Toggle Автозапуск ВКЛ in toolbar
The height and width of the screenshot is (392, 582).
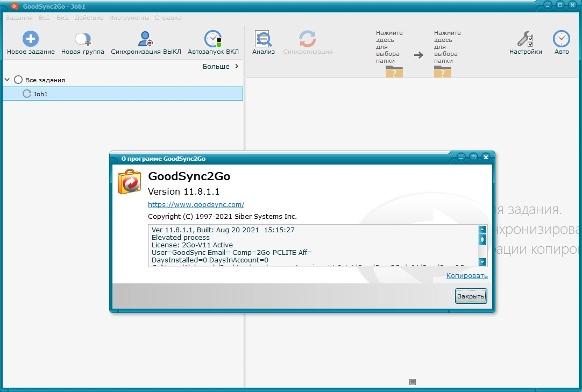pyautogui.click(x=213, y=42)
